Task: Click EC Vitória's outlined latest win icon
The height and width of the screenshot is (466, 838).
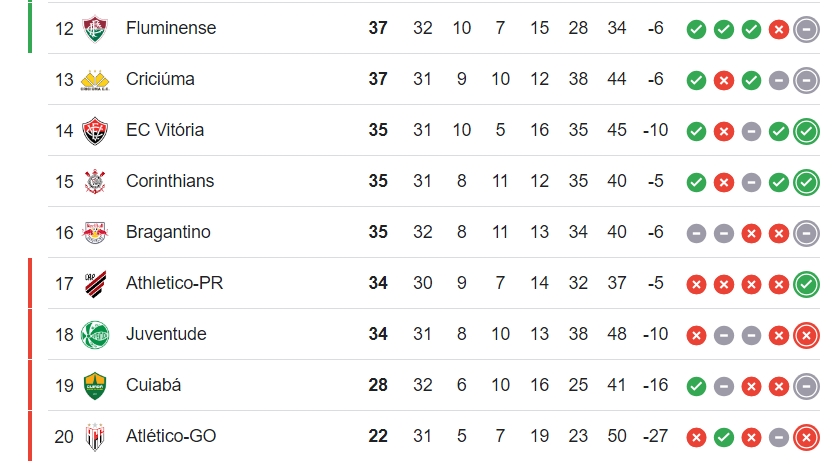Action: (806, 131)
